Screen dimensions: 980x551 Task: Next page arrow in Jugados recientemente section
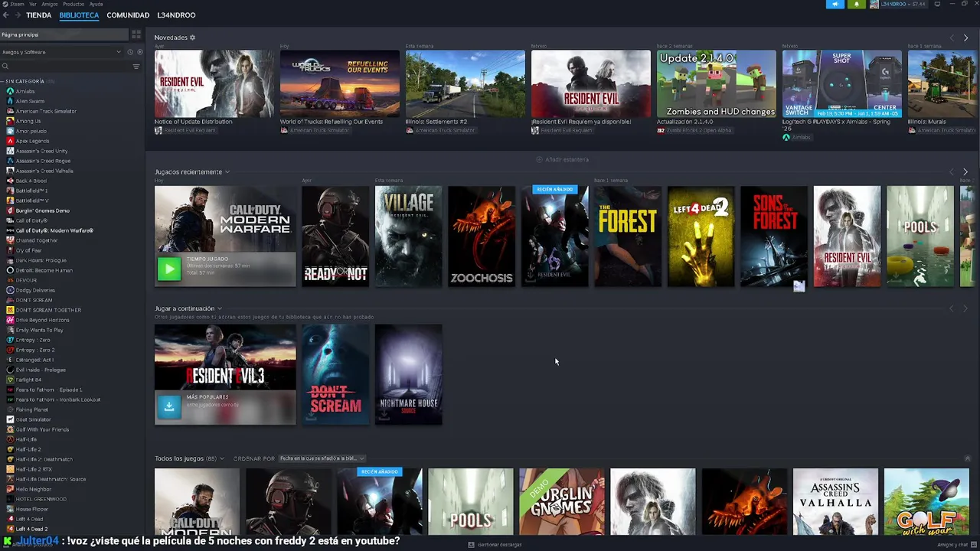tap(965, 172)
